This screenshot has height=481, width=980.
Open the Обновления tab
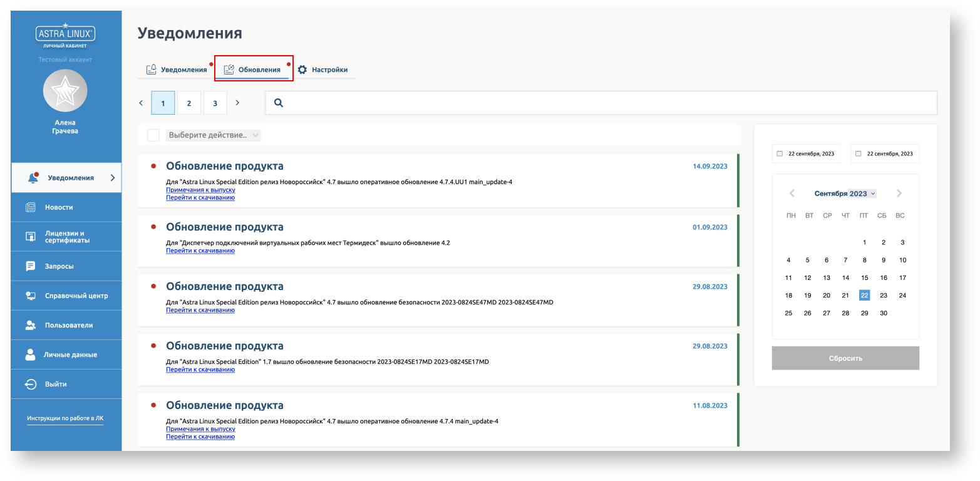click(253, 70)
